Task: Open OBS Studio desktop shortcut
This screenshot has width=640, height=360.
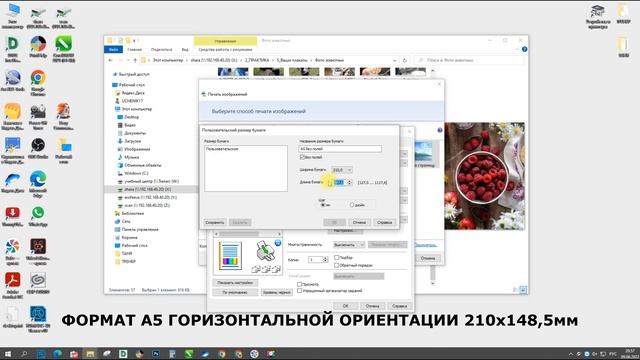Action: coord(38,149)
